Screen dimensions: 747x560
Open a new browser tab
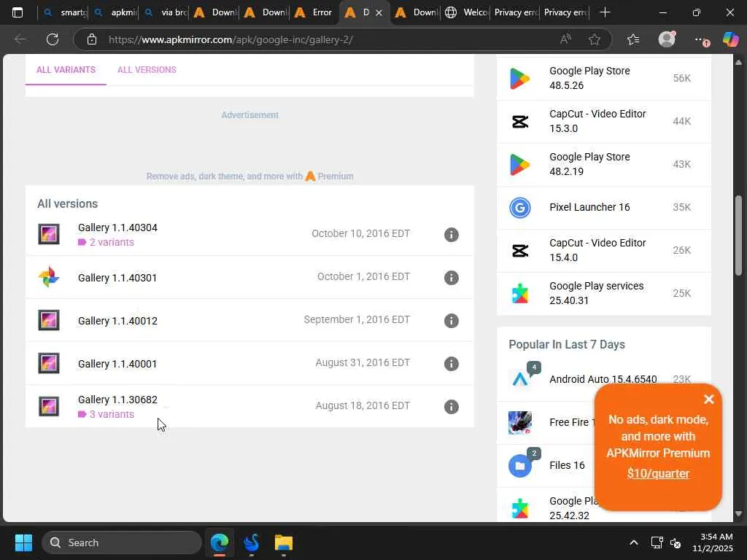coord(605,12)
